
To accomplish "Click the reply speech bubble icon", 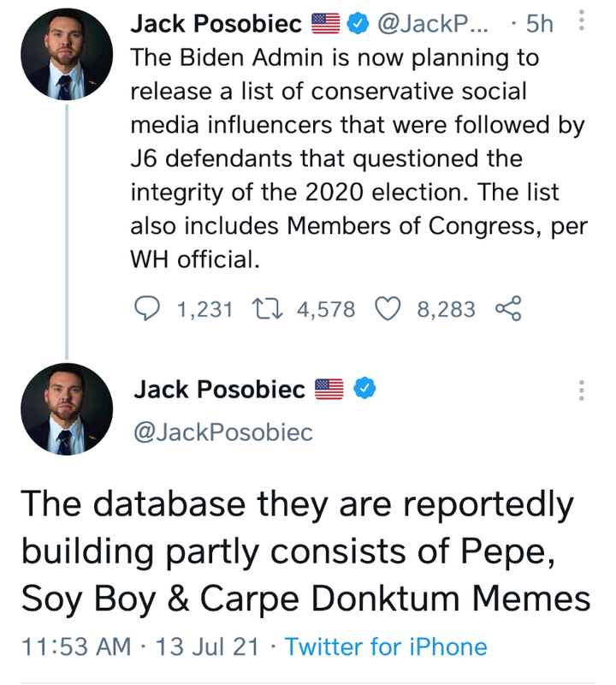I will point(146,308).
